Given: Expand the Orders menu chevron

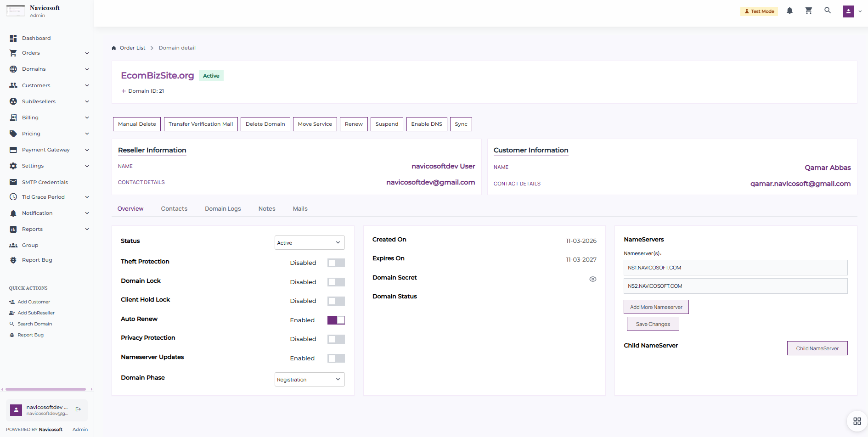Looking at the screenshot, I should (x=87, y=53).
